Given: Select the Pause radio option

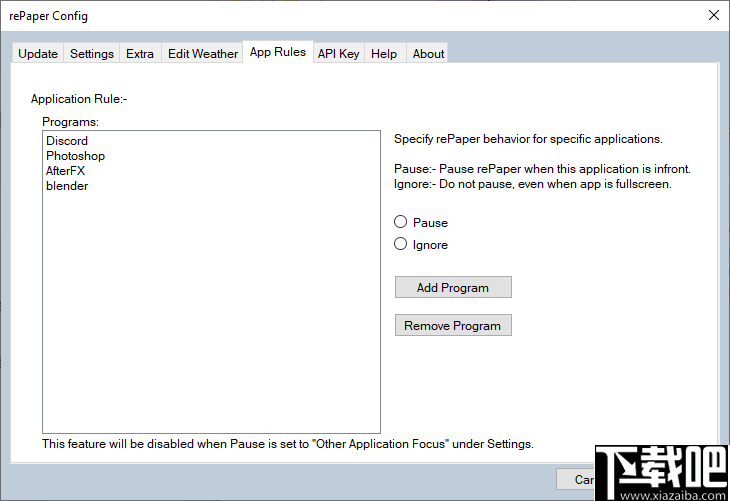Looking at the screenshot, I should (x=421, y=222).
